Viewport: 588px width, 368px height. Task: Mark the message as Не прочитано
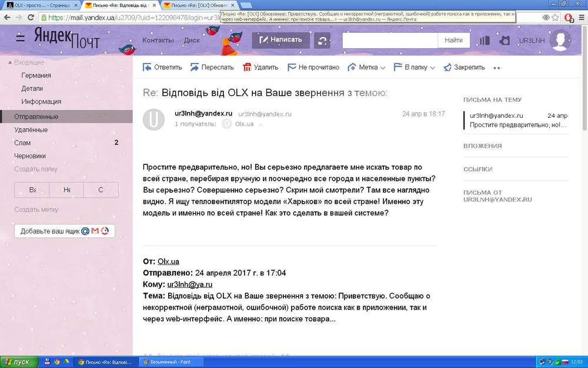(313, 67)
